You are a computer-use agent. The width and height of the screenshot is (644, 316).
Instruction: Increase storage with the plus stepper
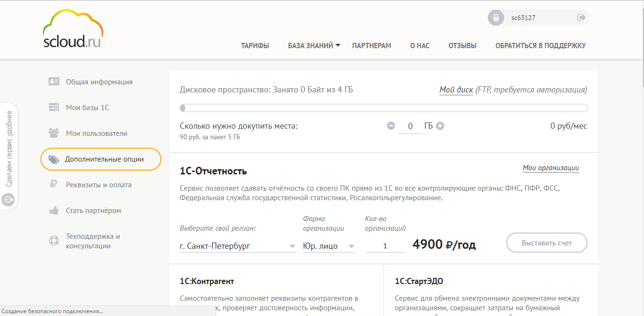439,126
